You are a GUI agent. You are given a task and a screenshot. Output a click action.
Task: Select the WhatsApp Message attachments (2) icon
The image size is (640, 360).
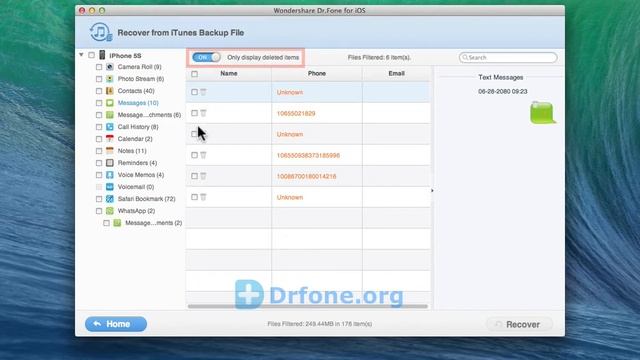pyautogui.click(x=117, y=223)
